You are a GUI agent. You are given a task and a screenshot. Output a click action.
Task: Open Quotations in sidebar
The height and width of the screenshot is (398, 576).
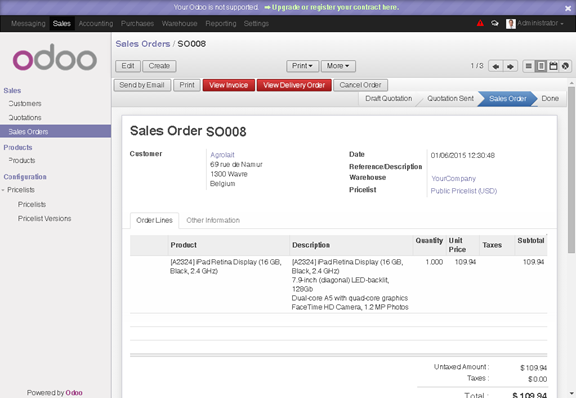click(x=25, y=118)
